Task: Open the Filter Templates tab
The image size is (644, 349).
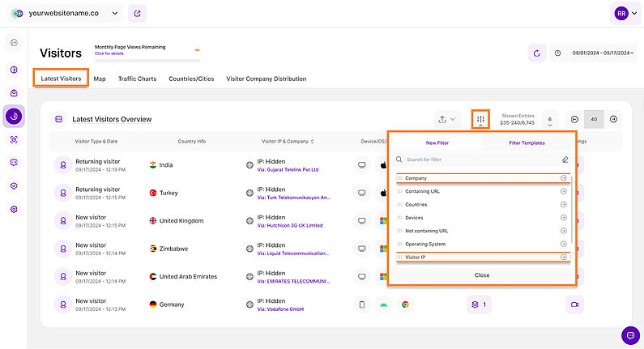Action: 527,143
